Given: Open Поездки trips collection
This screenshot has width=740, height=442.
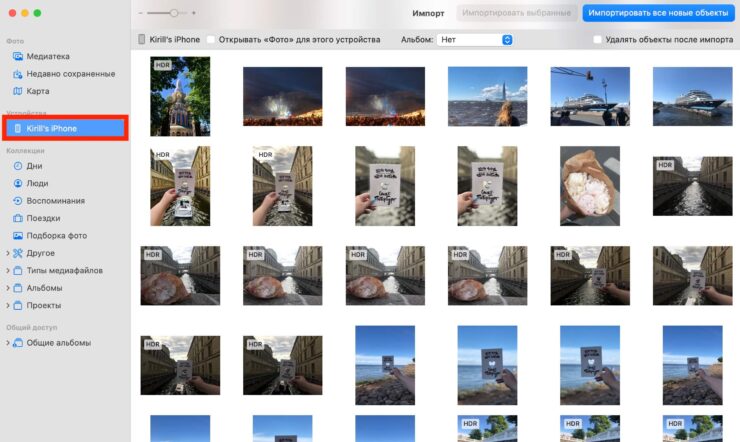Looking at the screenshot, I should [43, 218].
